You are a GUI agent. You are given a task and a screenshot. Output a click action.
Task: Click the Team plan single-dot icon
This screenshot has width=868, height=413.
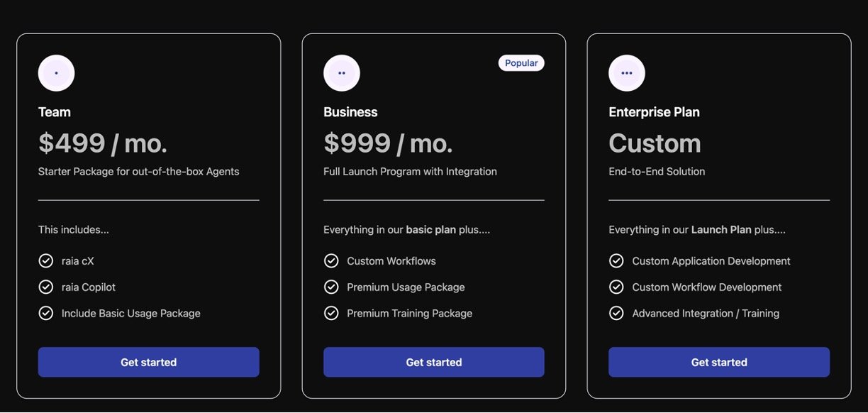tap(56, 73)
